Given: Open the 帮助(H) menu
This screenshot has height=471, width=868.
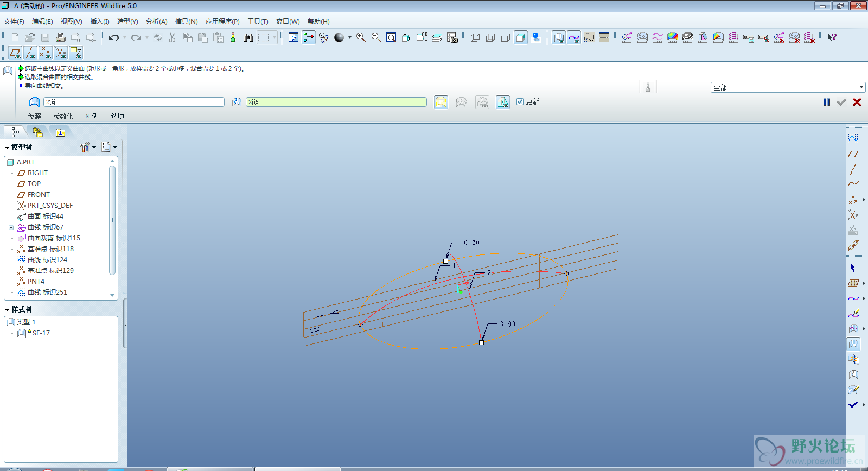Looking at the screenshot, I should click(x=318, y=22).
